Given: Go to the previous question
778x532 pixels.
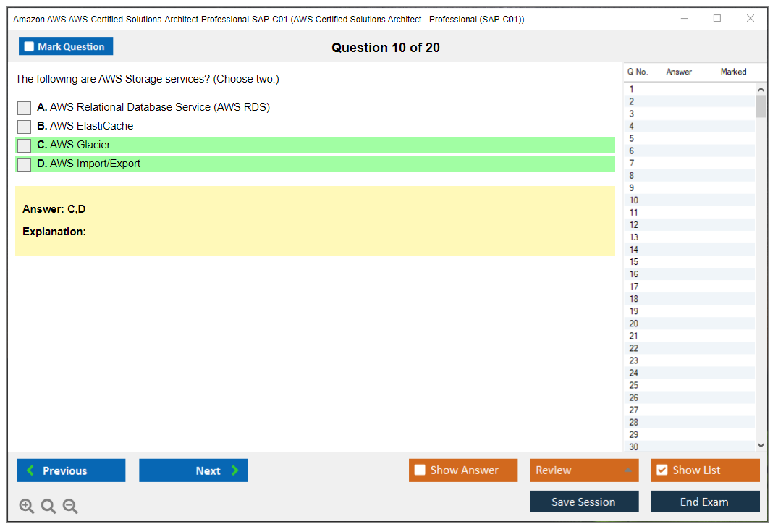Looking at the screenshot, I should point(71,470).
